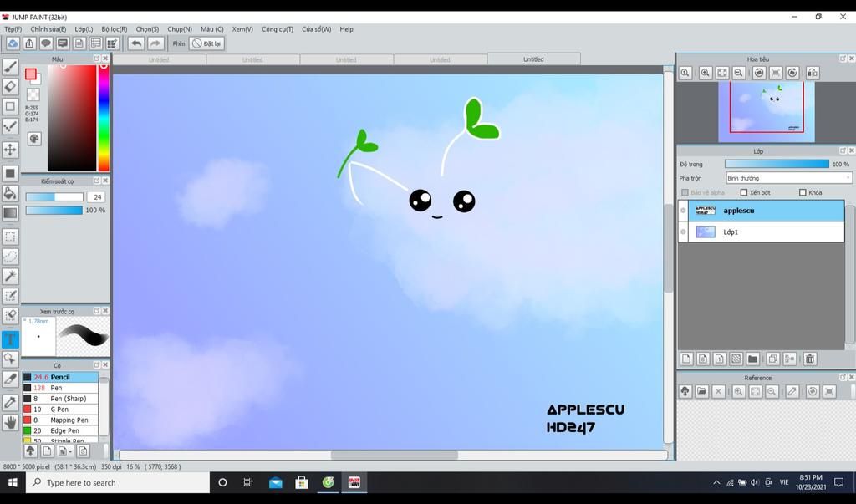Image resolution: width=856 pixels, height=504 pixels.
Task: Click the export share icon in toolbar
Action: 29,43
